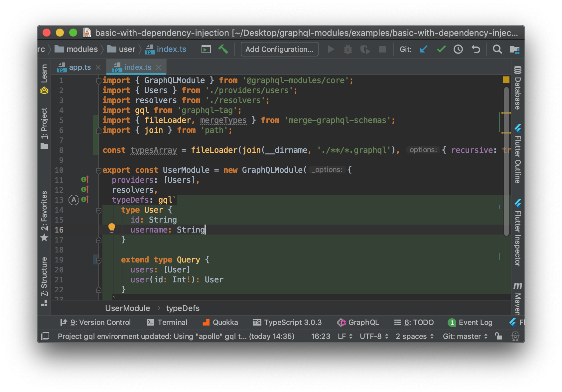Open the Database tool window

(x=517, y=88)
